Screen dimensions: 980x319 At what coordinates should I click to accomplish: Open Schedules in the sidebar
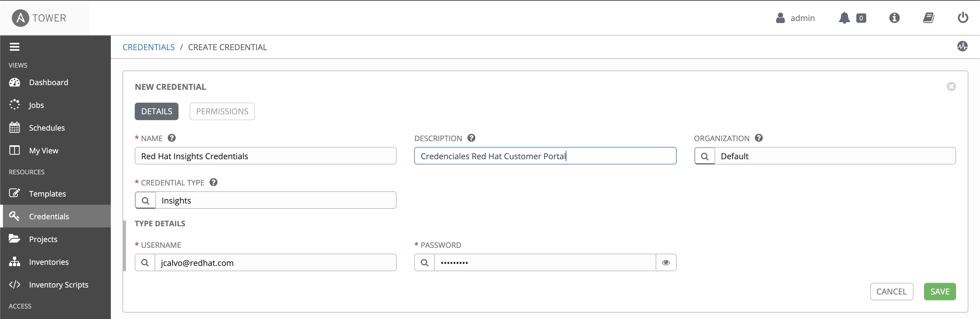click(55, 128)
